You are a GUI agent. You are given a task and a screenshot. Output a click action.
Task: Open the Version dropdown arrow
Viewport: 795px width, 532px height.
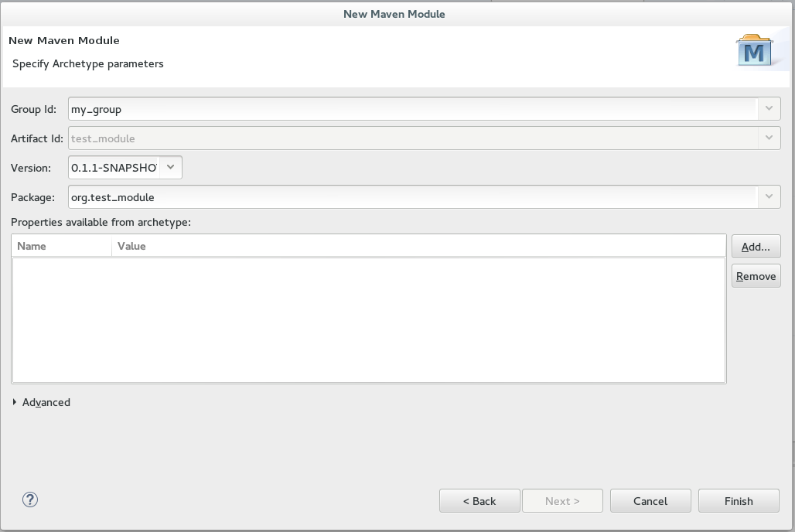coord(171,167)
